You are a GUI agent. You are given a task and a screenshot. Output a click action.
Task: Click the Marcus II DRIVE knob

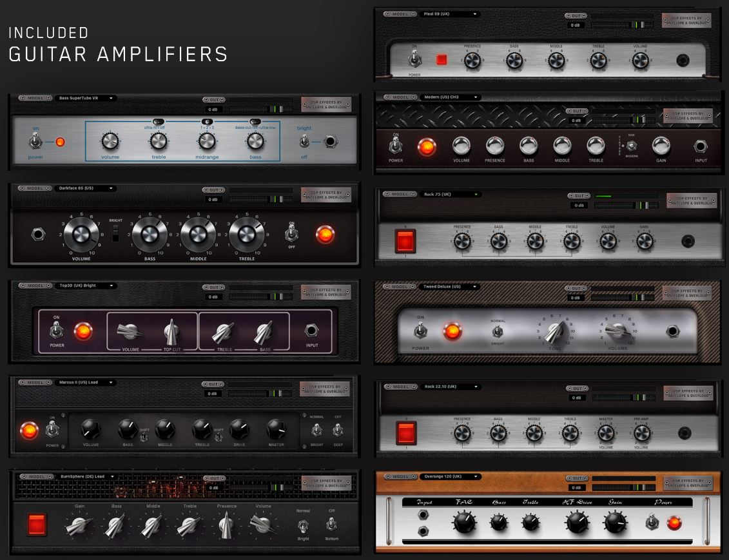[x=239, y=429]
